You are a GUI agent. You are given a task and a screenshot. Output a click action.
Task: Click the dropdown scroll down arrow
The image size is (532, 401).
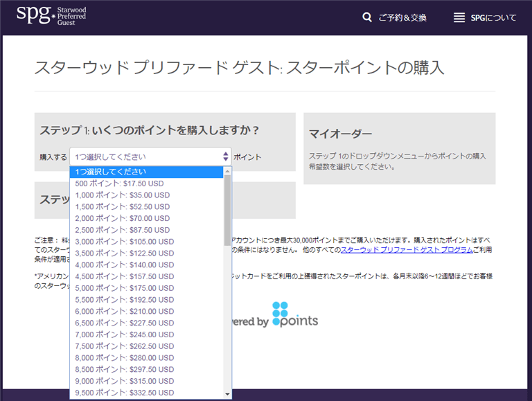click(227, 394)
